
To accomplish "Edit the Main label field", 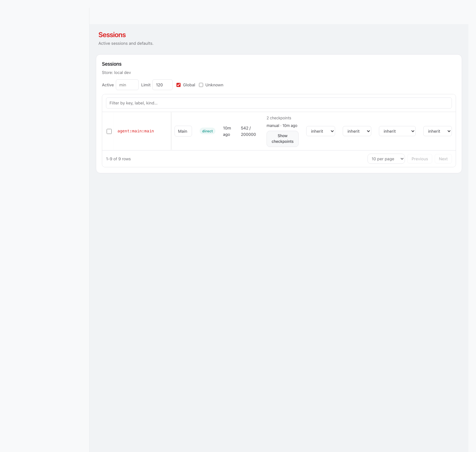I will pos(183,131).
